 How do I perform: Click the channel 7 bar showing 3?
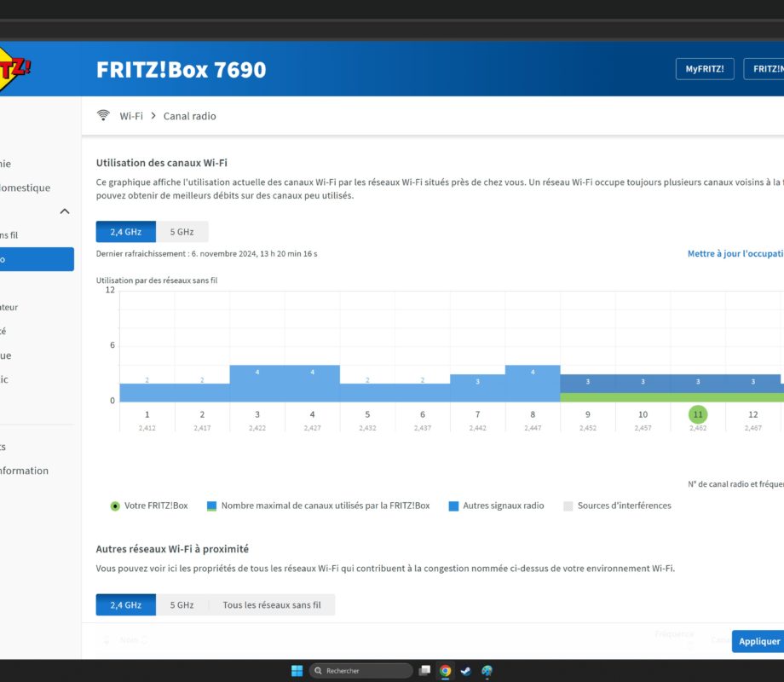click(477, 388)
